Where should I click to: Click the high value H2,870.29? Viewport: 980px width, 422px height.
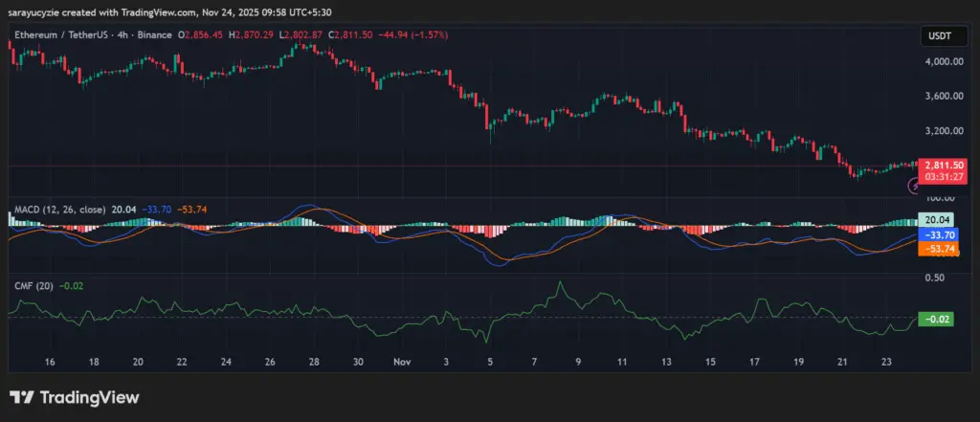(x=251, y=35)
